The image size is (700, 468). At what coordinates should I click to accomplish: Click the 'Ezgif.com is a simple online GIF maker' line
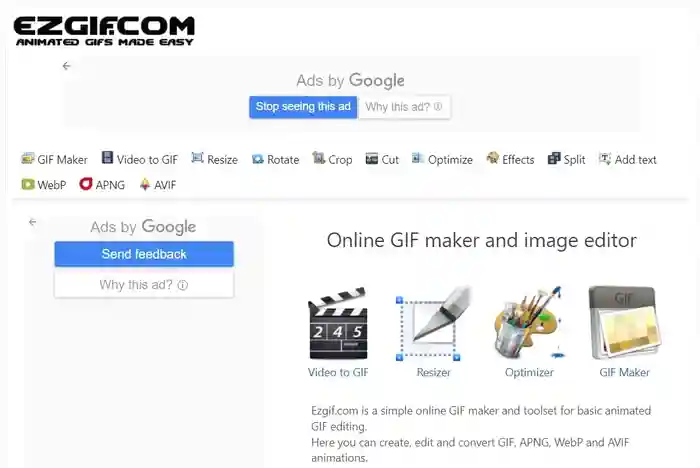click(x=481, y=410)
